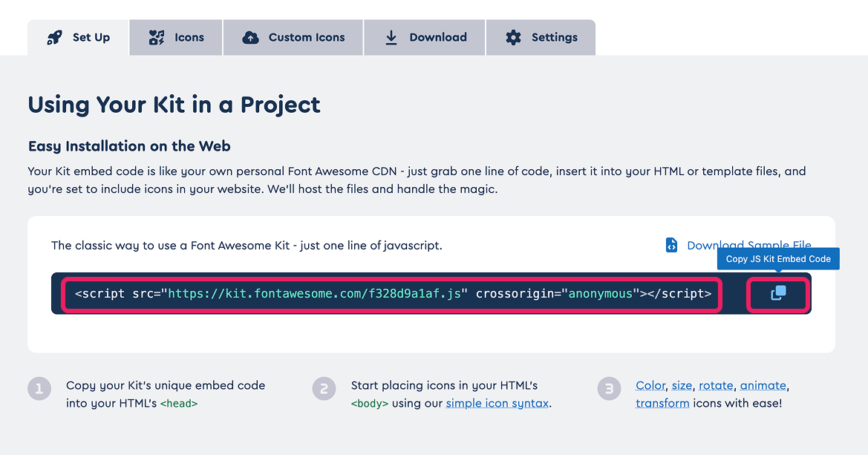Switch to the Icons tab
868x455 pixels.
pos(176,38)
